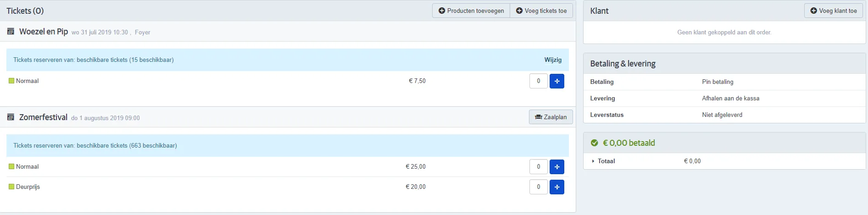Click the green checkmark beside € 0,00 betaald
868x215 pixels.
tap(594, 143)
